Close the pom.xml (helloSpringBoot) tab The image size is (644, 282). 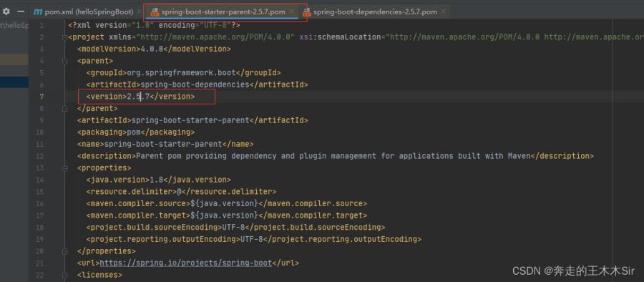tap(139, 12)
